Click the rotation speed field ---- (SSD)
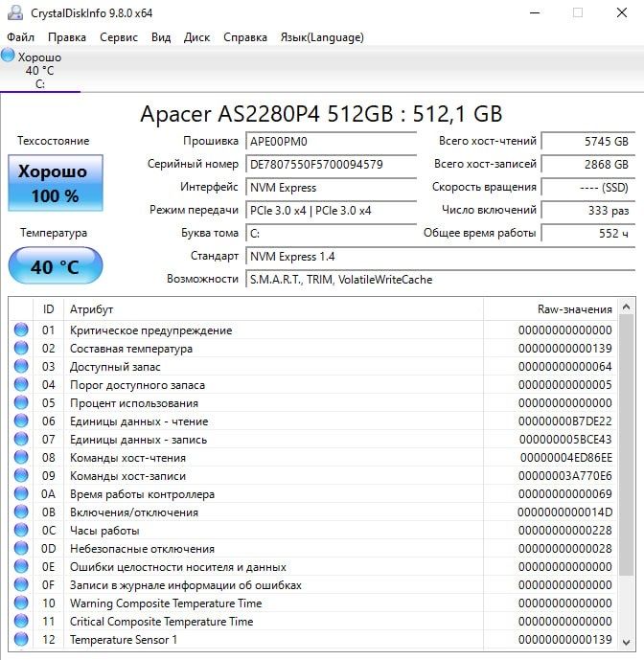The width and height of the screenshot is (644, 660). coord(588,188)
